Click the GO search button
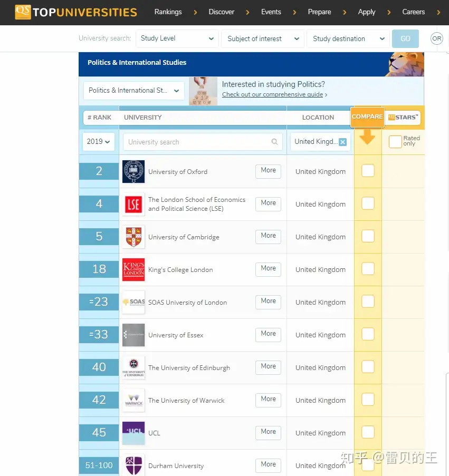 (x=405, y=38)
